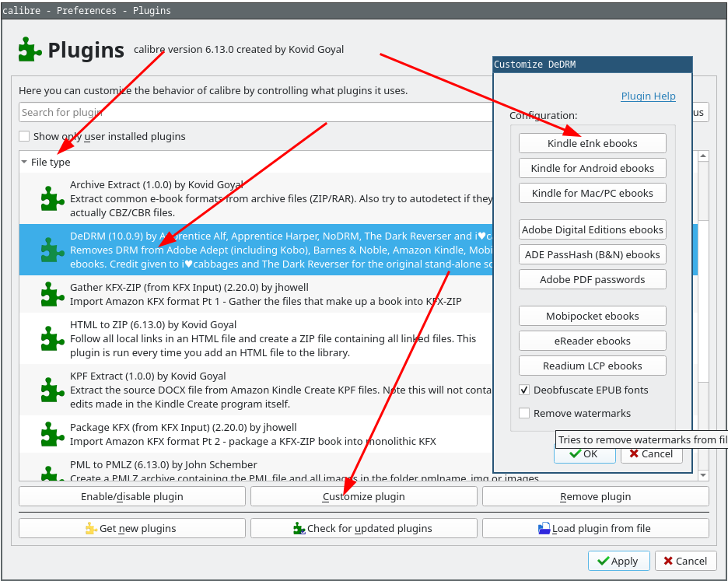Confirm Customize DeDRM dialog with OK
728x581 pixels.
click(x=585, y=454)
